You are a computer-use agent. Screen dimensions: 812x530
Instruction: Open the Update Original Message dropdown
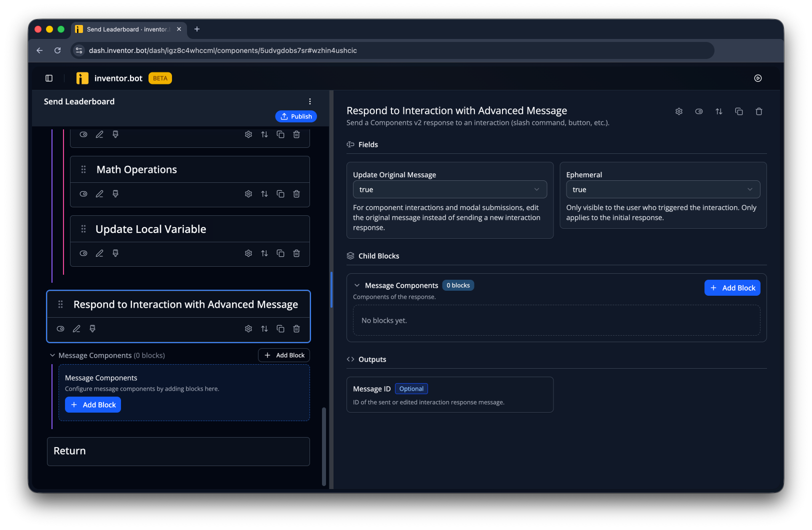[x=450, y=189]
